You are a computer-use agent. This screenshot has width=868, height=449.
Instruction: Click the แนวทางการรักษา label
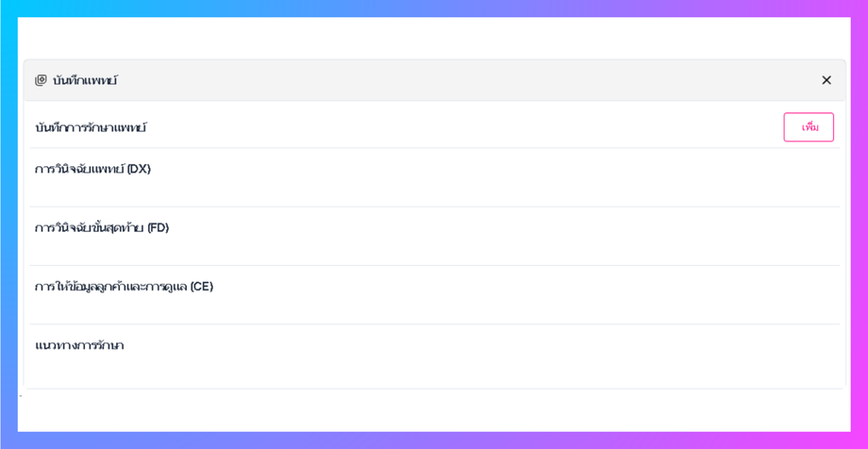point(79,345)
